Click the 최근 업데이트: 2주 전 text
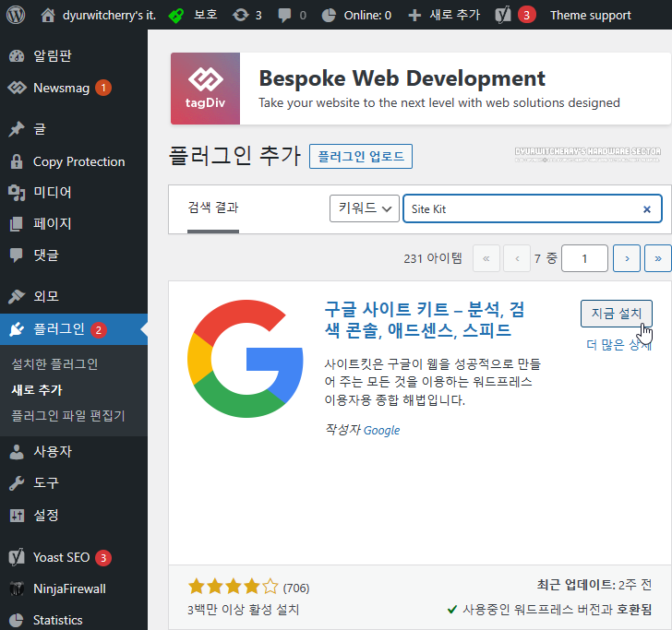672x630 pixels. pos(594,585)
